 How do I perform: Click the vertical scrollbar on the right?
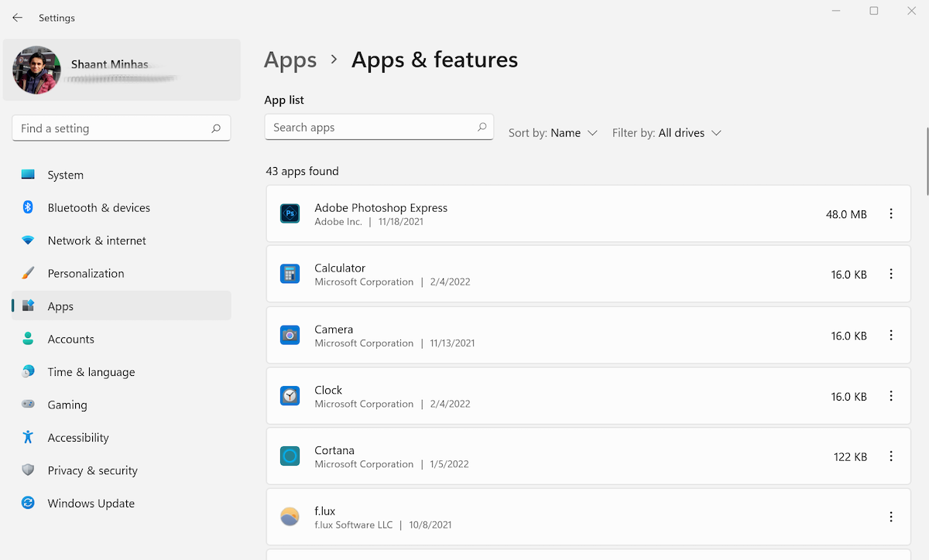(x=926, y=155)
